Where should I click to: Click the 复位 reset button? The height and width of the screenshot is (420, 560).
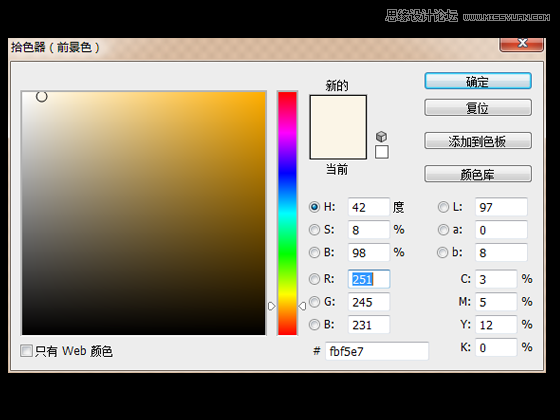point(478,108)
